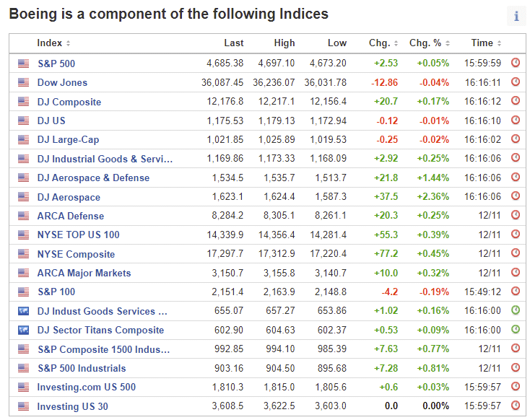The width and height of the screenshot is (530, 420).
Task: Open the S&P 500 Industrials link
Action: click(x=82, y=368)
